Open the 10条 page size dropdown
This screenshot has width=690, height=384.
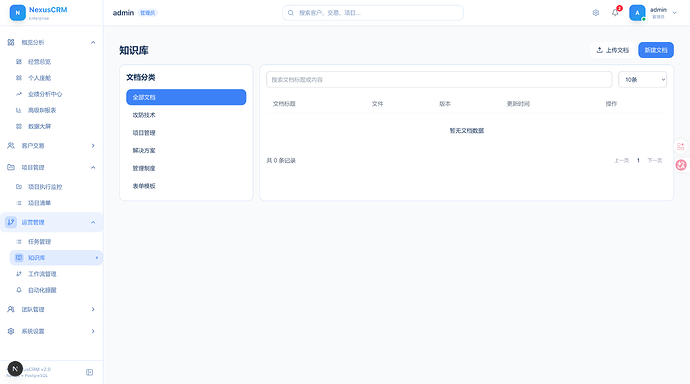pos(642,80)
